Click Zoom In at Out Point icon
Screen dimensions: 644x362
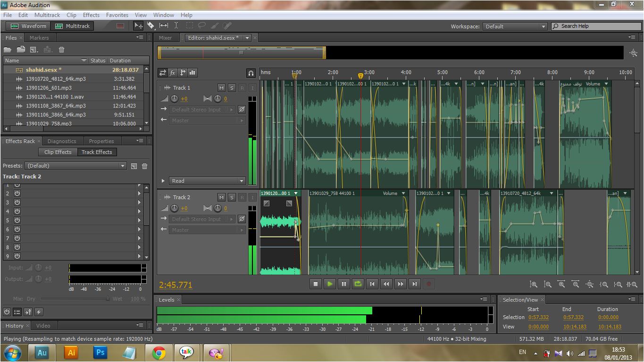point(618,284)
